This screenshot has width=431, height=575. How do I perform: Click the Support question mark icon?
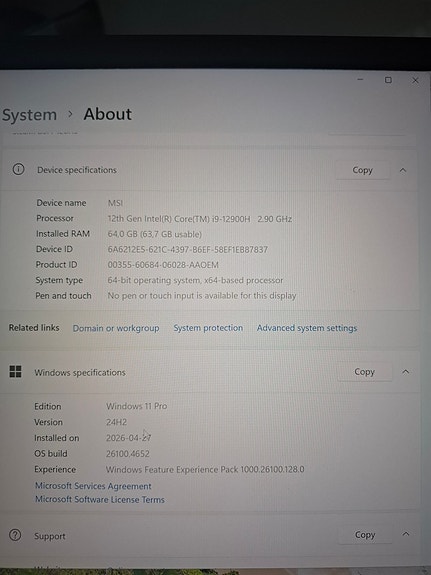coord(15,535)
